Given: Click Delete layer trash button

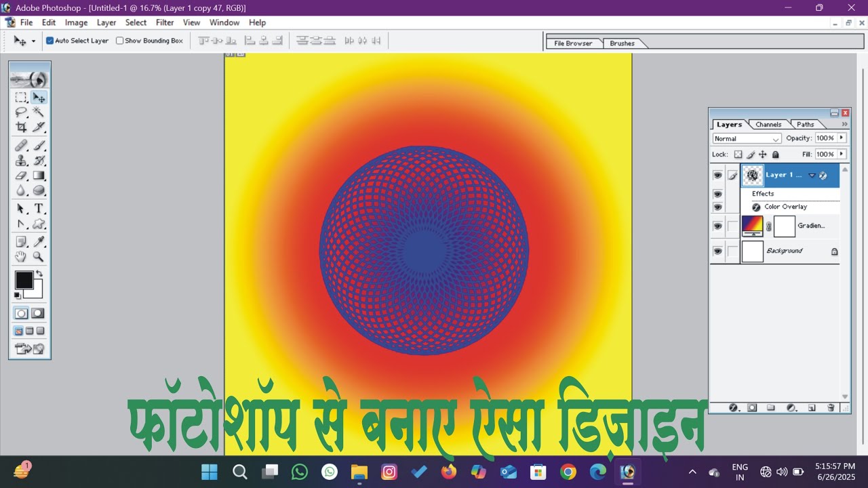Looking at the screenshot, I should click(x=831, y=408).
